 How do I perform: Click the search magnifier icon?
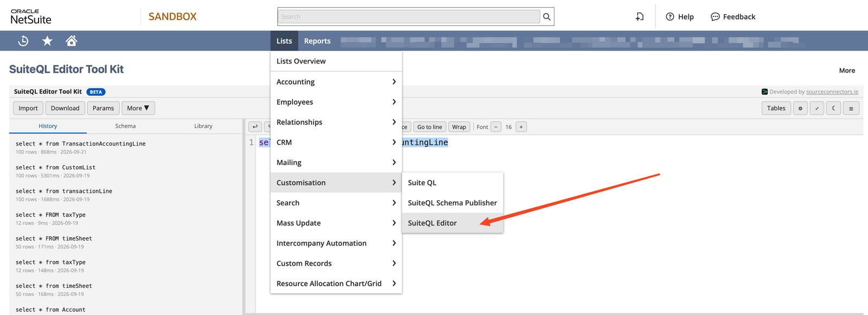point(547,17)
